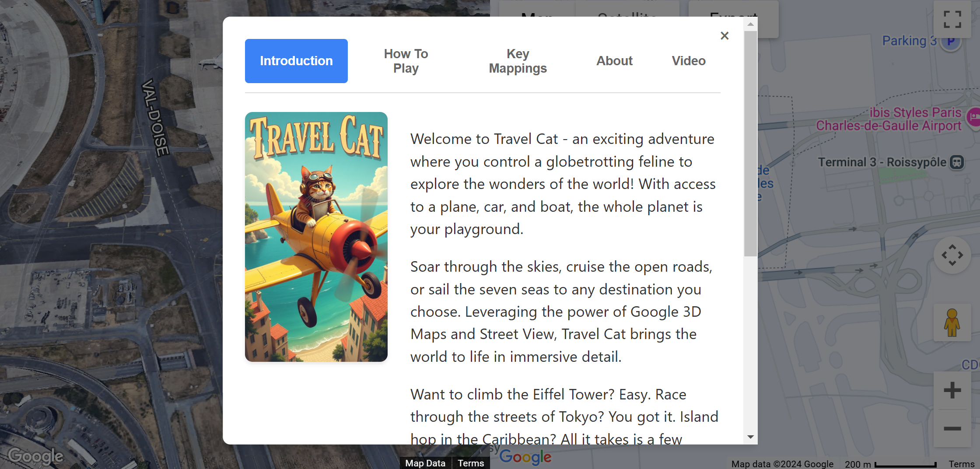Open the Key Mappings tab

[518, 61]
